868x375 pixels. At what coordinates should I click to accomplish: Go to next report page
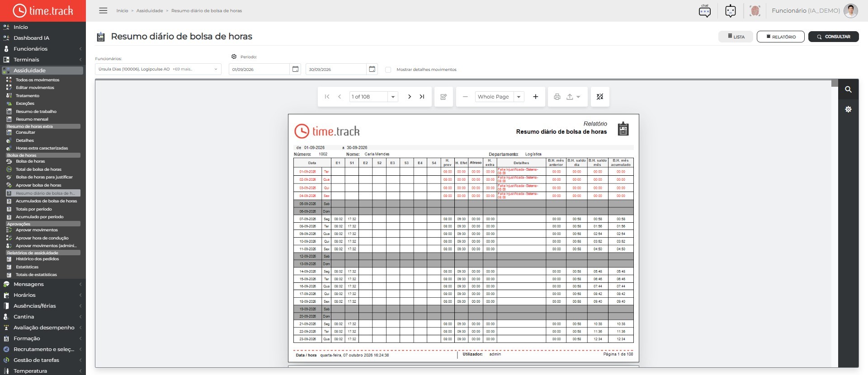click(410, 97)
